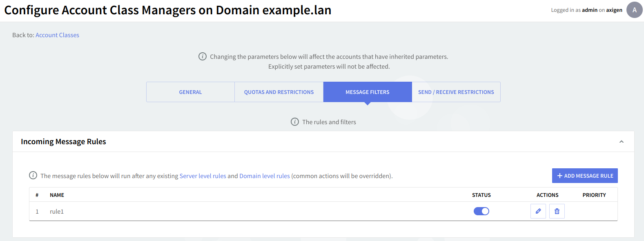Viewport: 644px width, 241px height.
Task: Go back to Account Classes
Action: pos(57,35)
